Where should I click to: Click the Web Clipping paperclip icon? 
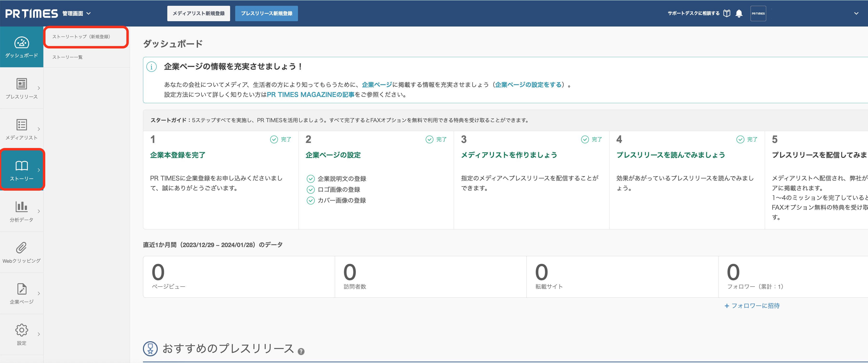click(22, 248)
